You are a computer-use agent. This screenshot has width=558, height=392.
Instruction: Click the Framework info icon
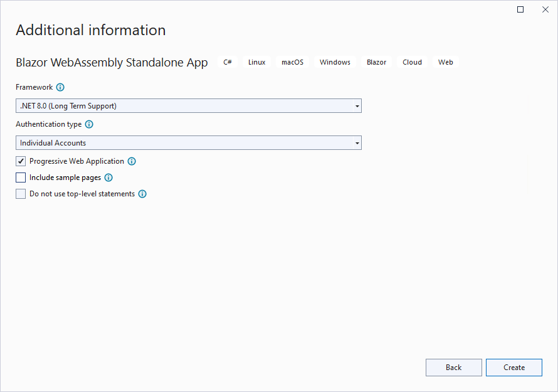(60, 87)
